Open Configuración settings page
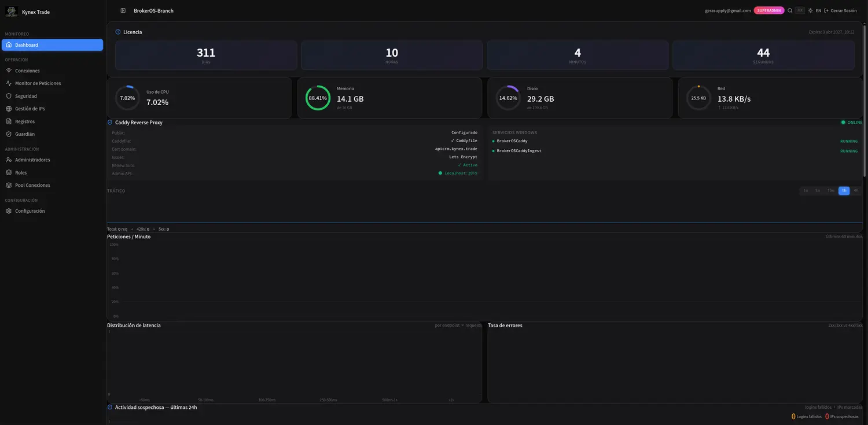Screen dimensions: 868x425 [x=52, y=211]
